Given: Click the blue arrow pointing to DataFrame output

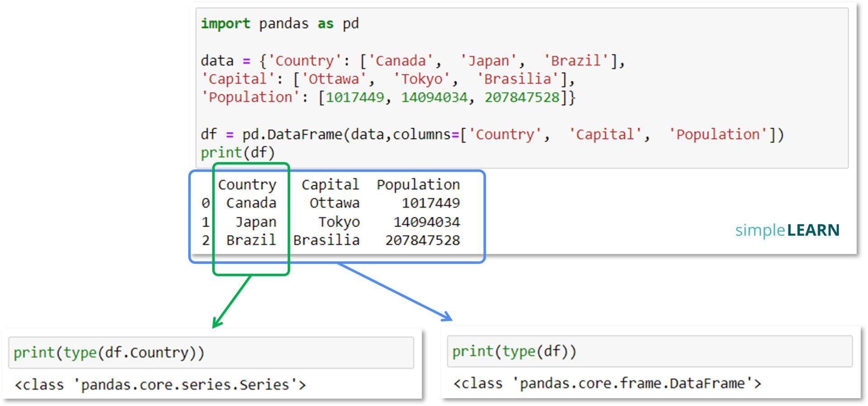Looking at the screenshot, I should click(x=395, y=292).
